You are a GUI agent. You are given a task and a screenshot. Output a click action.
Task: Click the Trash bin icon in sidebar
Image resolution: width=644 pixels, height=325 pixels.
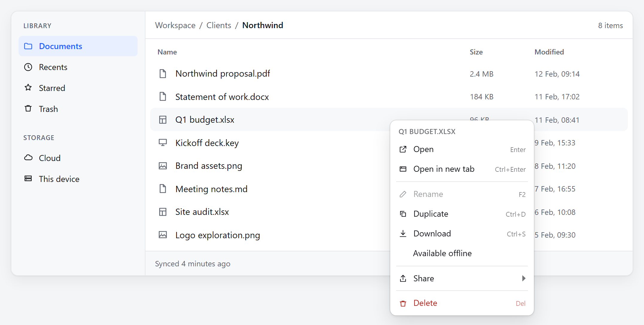[x=28, y=109]
